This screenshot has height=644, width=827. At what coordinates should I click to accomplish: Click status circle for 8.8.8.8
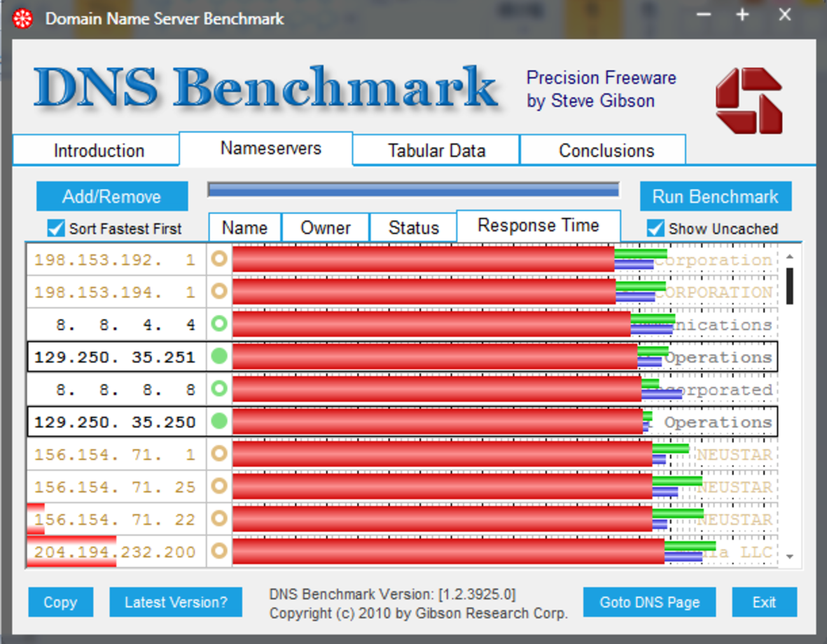[219, 389]
